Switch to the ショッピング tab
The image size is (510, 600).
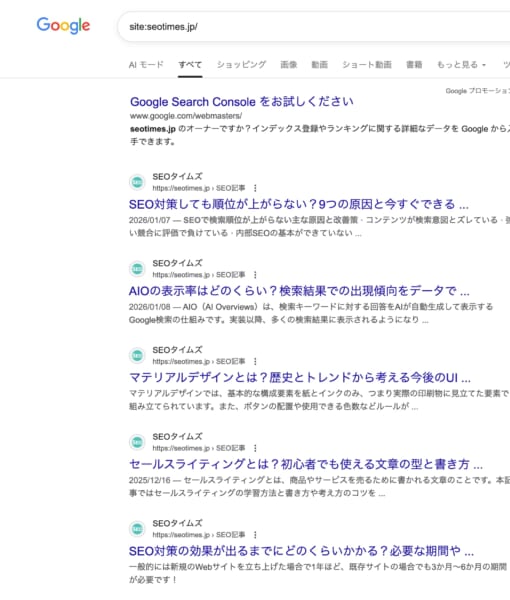(x=241, y=65)
